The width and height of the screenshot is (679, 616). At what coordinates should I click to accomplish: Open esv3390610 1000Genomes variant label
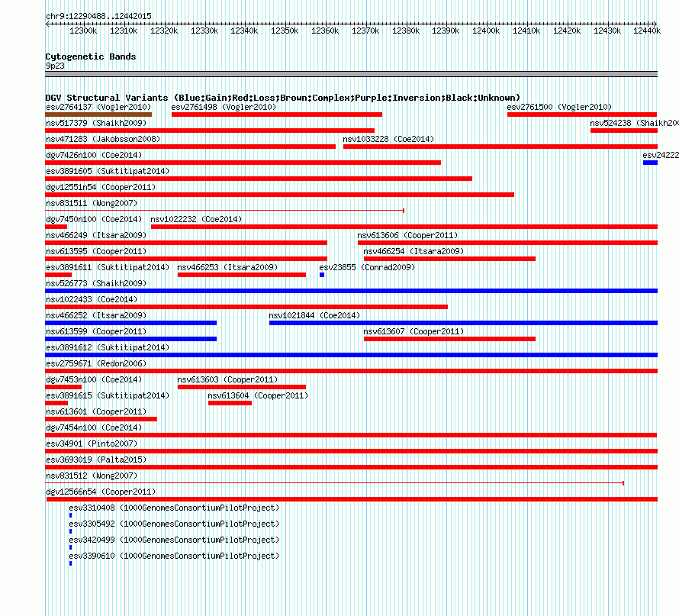click(x=174, y=556)
